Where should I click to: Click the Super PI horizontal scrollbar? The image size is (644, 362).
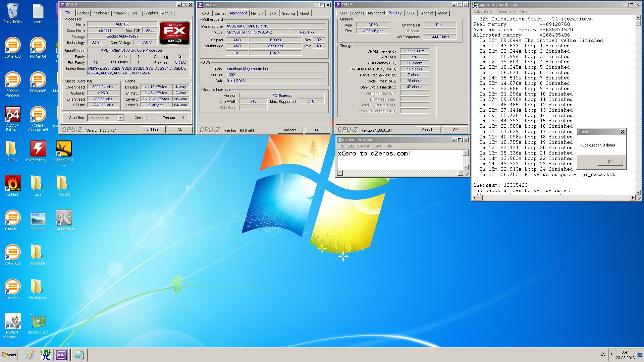click(553, 198)
